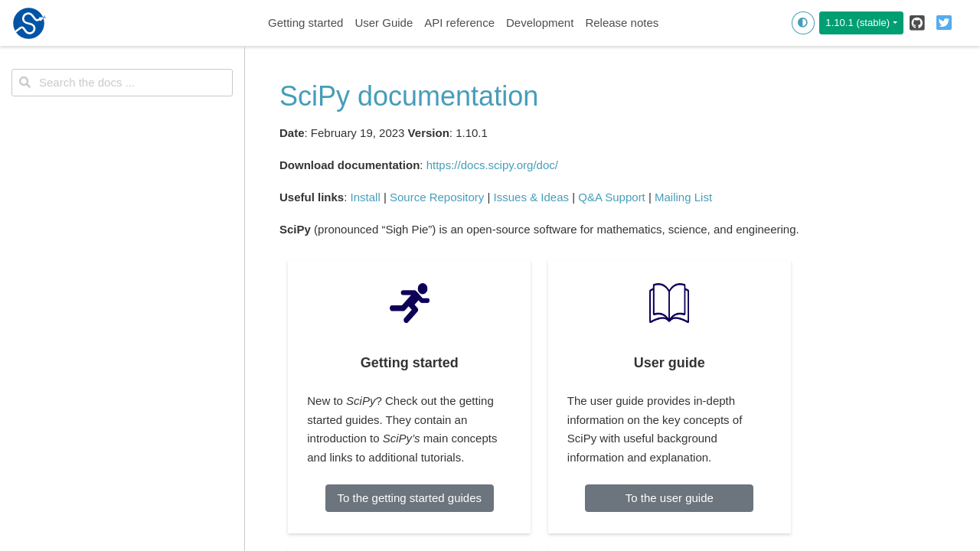Open Release notes in the navbar
Screen dimensions: 980x551
622,23
